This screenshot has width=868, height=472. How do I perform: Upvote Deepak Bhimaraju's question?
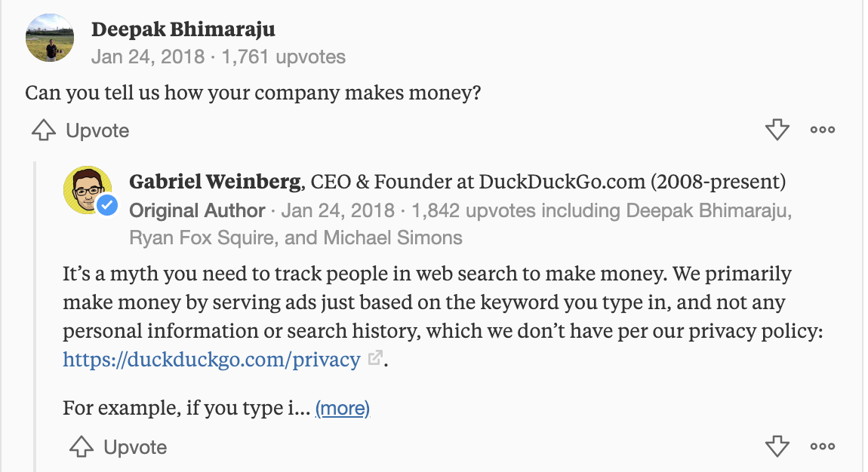[81, 130]
